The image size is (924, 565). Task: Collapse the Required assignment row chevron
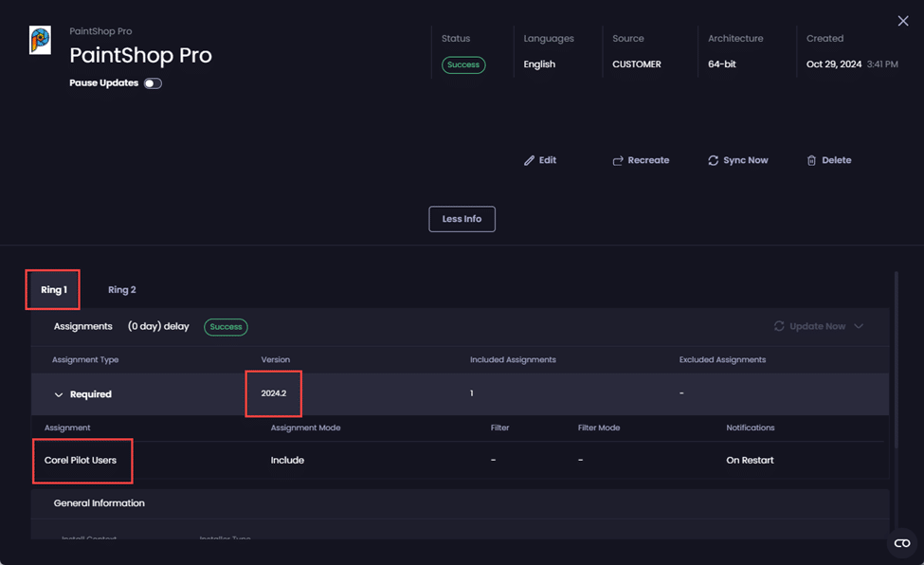(59, 394)
